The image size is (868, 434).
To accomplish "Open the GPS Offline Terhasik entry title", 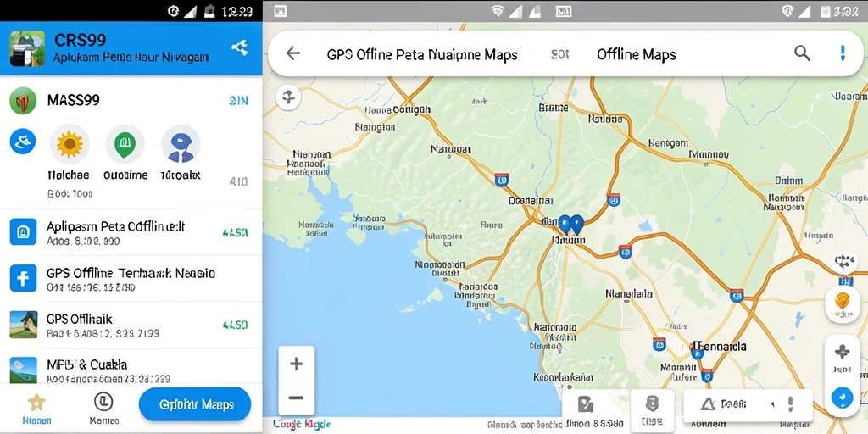I will (x=131, y=273).
